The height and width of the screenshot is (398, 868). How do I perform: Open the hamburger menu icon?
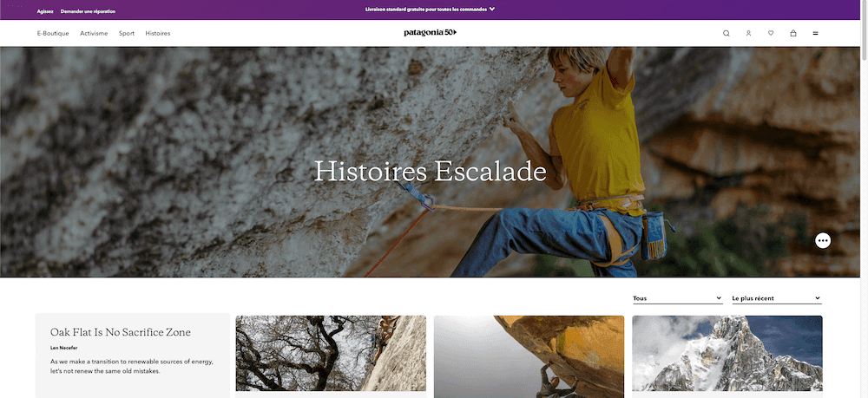[815, 33]
